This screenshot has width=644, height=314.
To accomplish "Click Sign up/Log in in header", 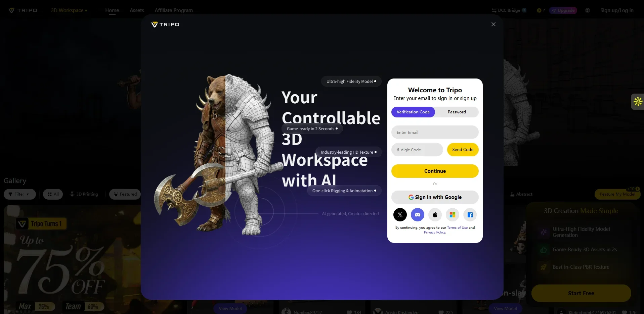I will click(617, 10).
